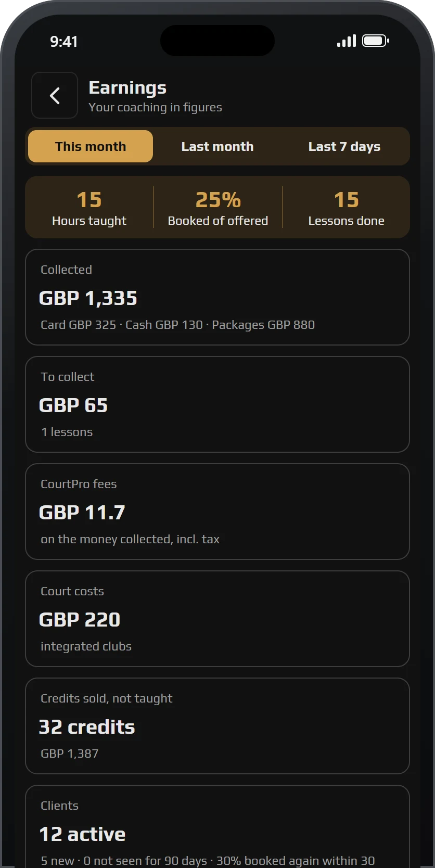Tap the Card, Cash, Packages breakdown line
Image resolution: width=435 pixels, height=868 pixels.
pos(178,325)
